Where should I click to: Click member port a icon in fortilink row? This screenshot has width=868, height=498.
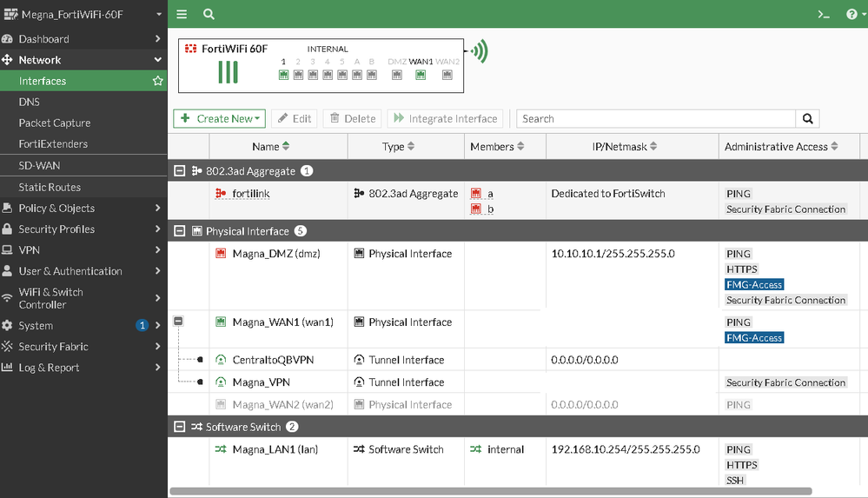[475, 193]
